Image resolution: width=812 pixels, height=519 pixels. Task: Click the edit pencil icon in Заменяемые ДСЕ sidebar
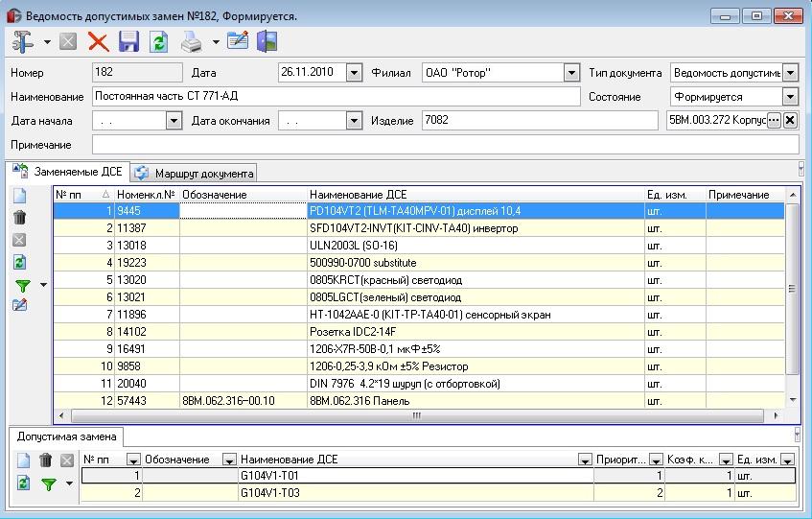tap(20, 305)
